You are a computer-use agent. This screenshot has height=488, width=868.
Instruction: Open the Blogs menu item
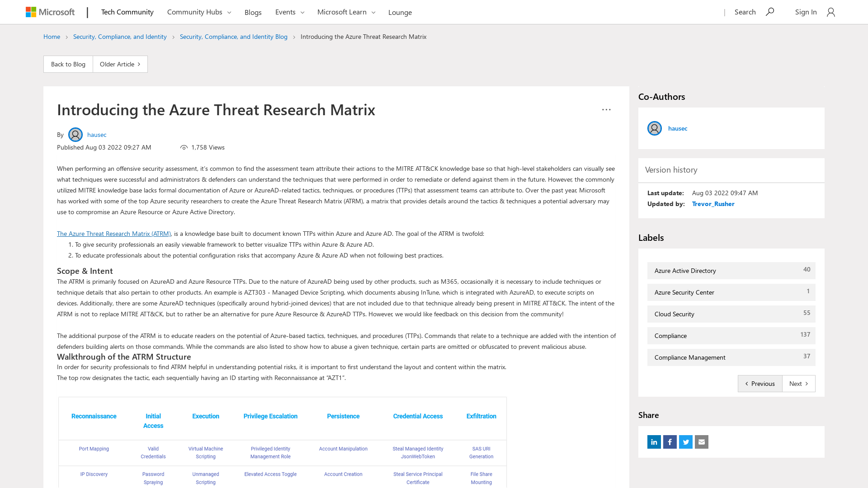click(x=253, y=12)
